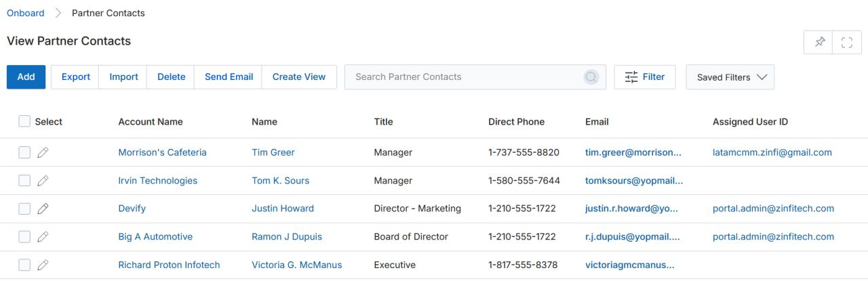The image size is (868, 281).
Task: Check the Tom K. Sours row checkbox
Action: [x=24, y=181]
